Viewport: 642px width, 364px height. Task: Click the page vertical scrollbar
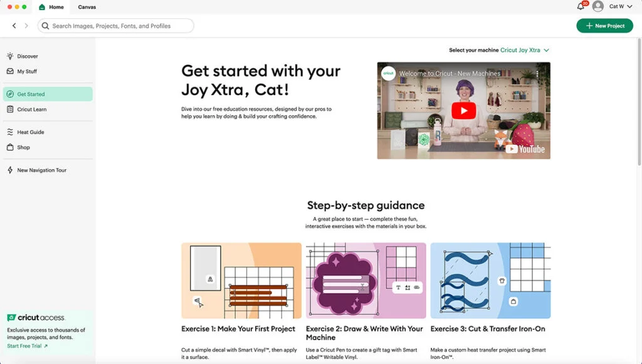click(x=639, y=102)
